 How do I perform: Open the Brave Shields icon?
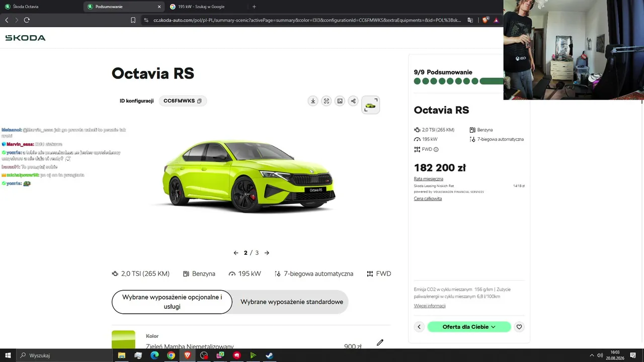pos(486,20)
